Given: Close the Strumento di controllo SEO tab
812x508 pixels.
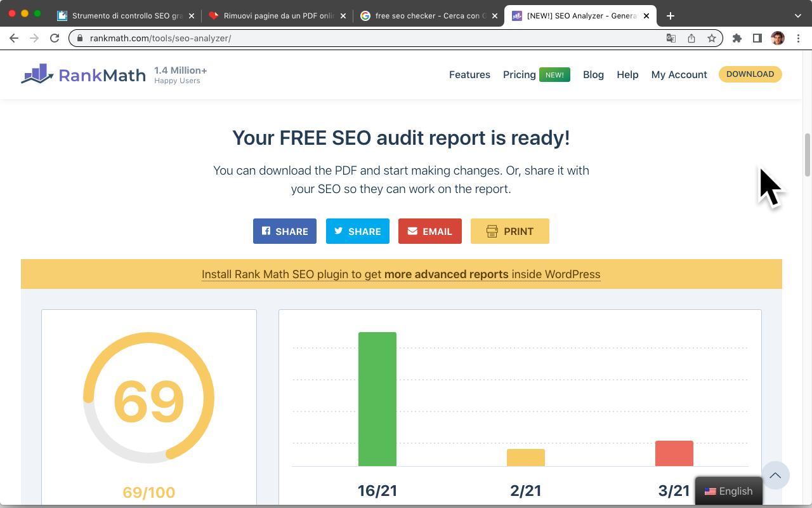Looking at the screenshot, I should pyautogui.click(x=192, y=16).
